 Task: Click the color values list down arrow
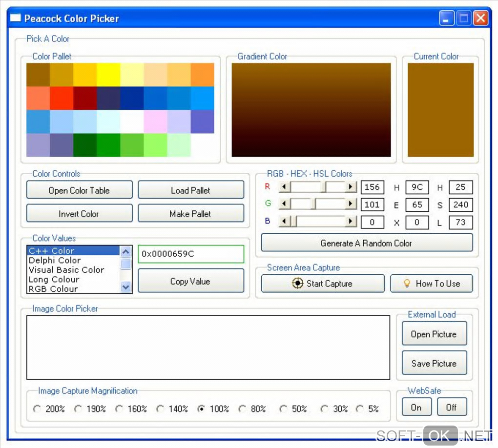coord(126,286)
